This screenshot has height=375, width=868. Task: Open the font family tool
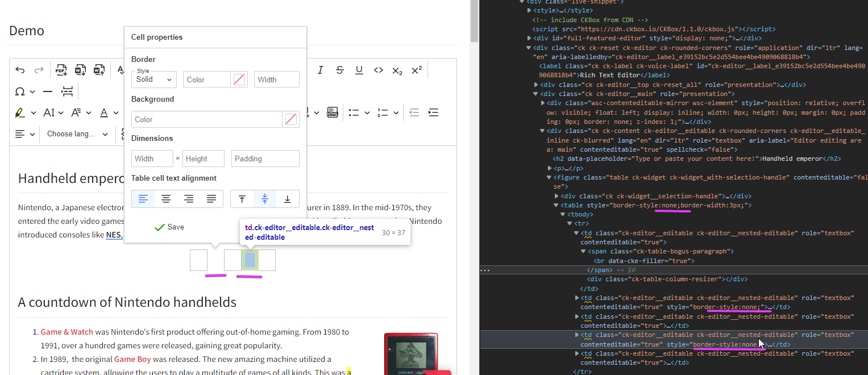[x=76, y=113]
